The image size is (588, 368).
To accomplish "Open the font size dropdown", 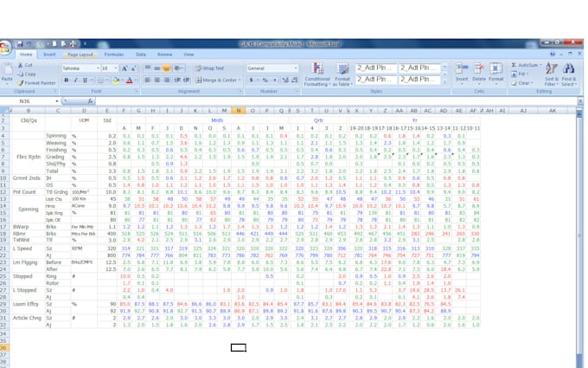I will tap(116, 68).
